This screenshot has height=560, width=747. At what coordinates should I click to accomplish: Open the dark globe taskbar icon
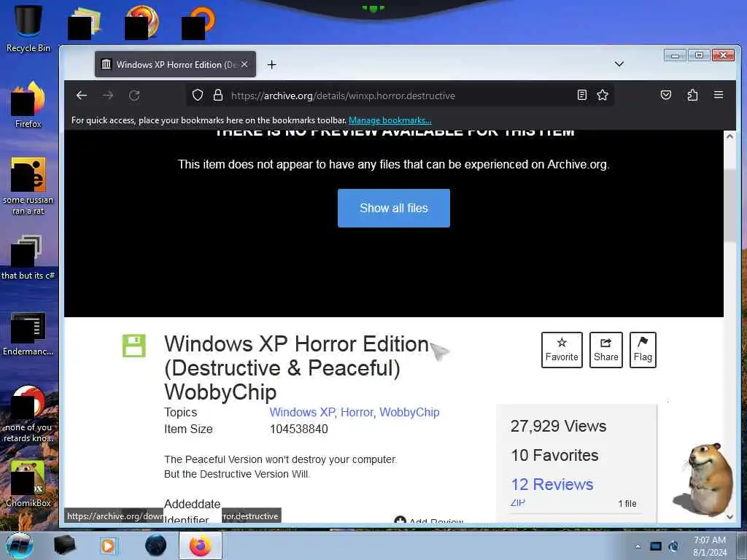pyautogui.click(x=155, y=545)
